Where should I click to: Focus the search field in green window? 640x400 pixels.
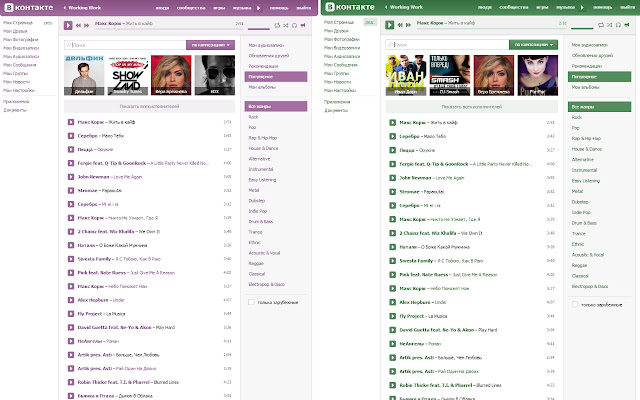447,44
